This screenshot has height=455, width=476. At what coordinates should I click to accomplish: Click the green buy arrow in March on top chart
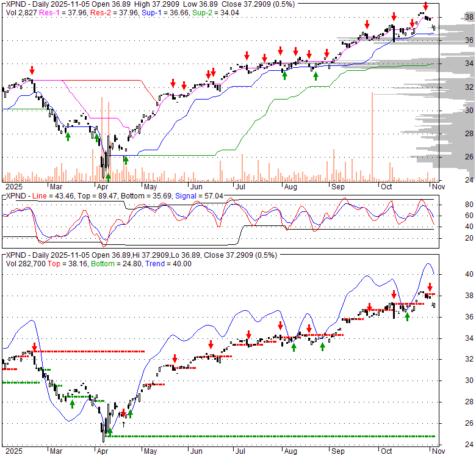click(68, 136)
